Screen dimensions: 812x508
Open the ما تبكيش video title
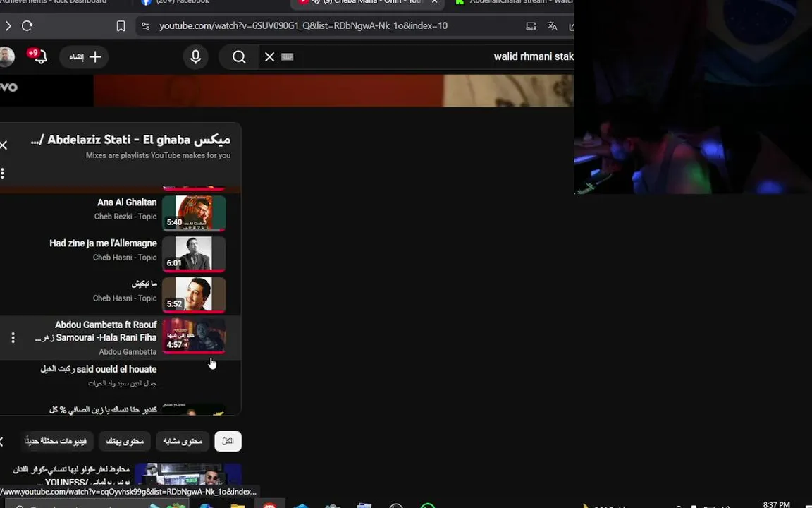coord(144,284)
